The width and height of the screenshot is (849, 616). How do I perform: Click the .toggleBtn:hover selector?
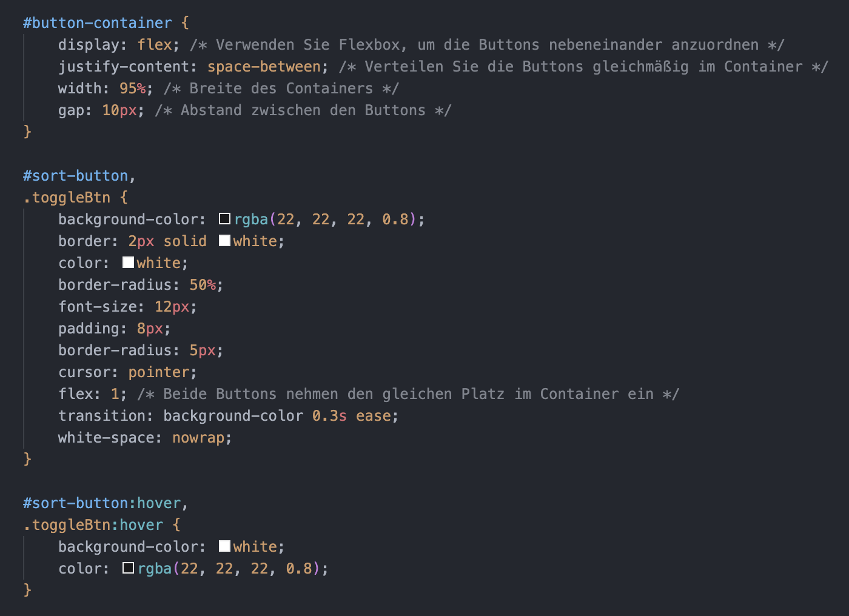(93, 525)
